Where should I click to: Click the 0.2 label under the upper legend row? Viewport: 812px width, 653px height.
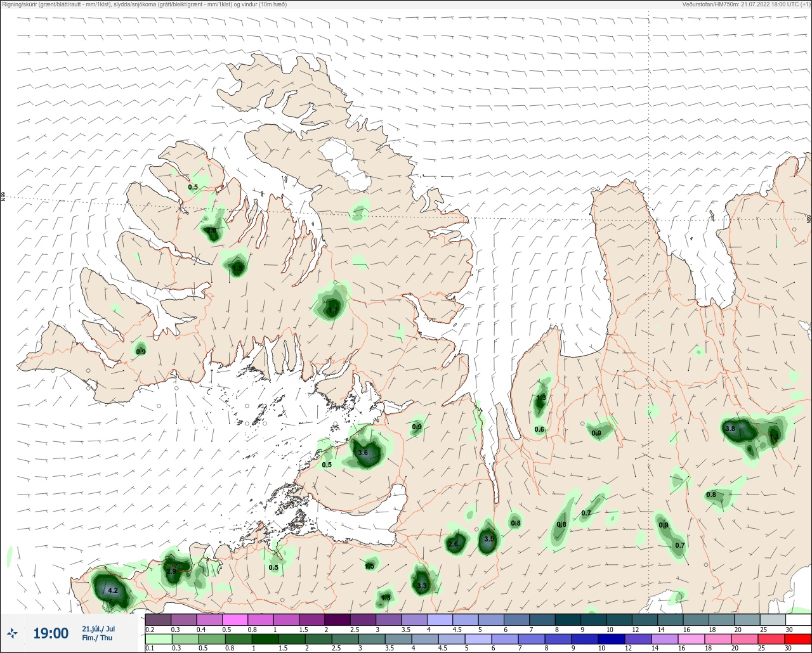(x=150, y=629)
